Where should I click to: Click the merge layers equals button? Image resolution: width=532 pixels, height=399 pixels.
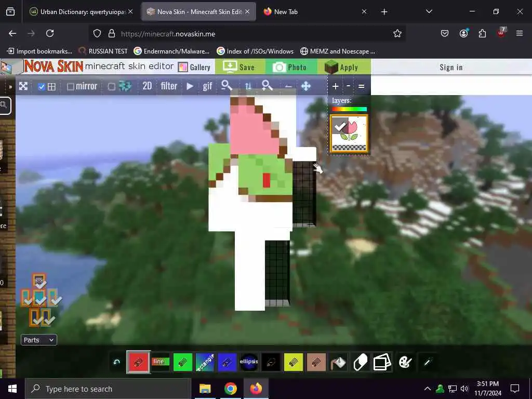click(x=362, y=86)
